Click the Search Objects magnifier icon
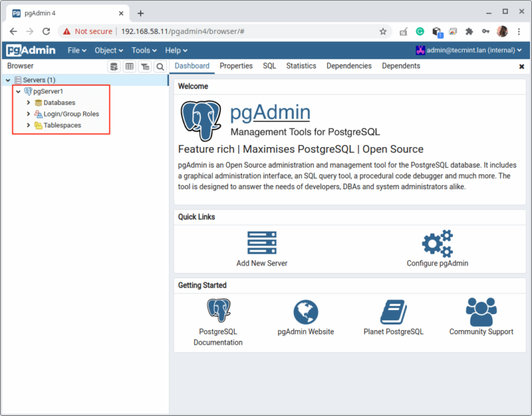This screenshot has height=416, width=532. click(x=160, y=67)
